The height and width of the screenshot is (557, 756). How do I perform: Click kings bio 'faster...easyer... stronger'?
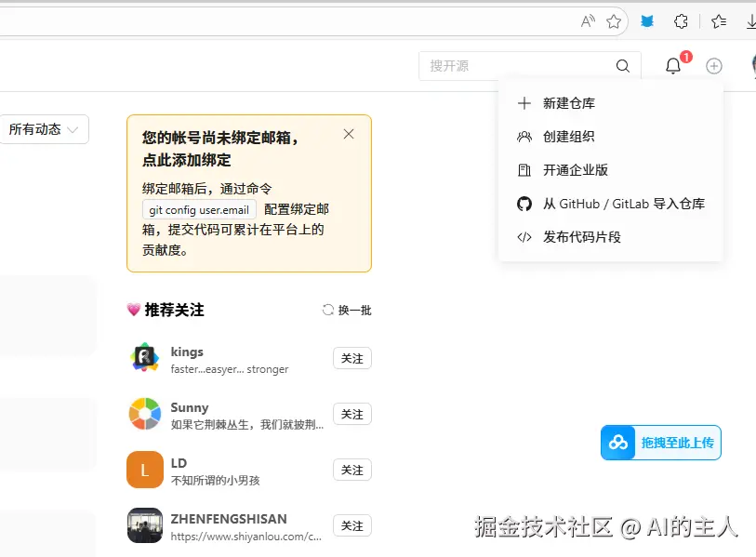[230, 369]
